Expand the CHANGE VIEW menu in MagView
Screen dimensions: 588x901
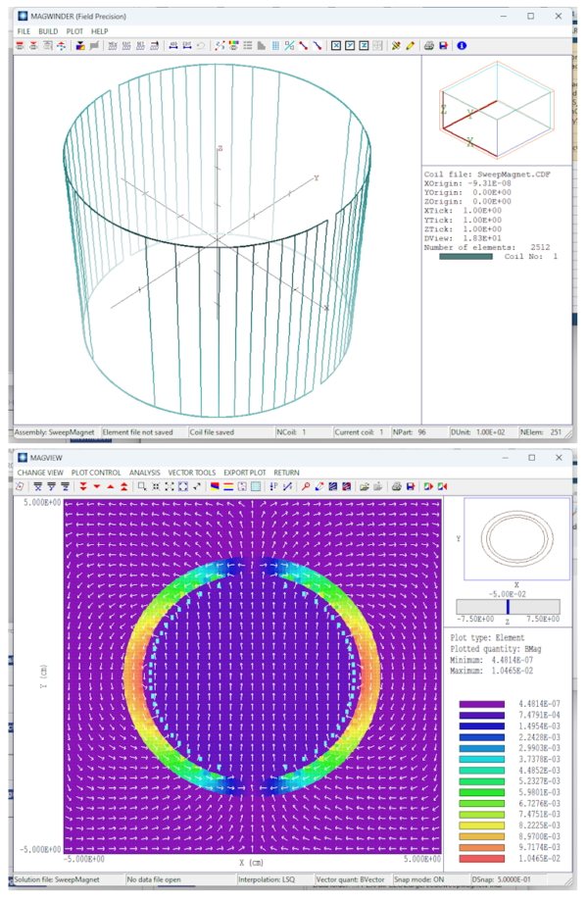(40, 472)
